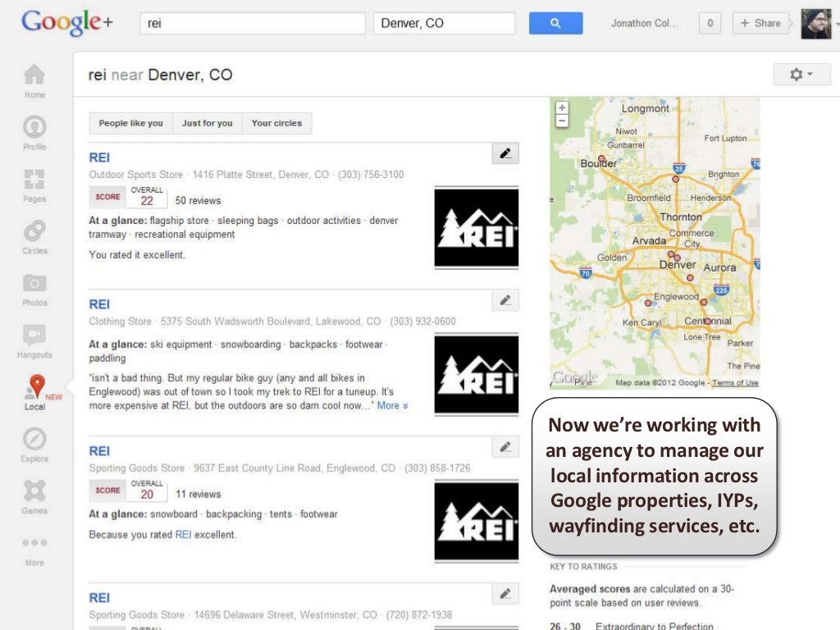Open the Photos sidebar icon
The image size is (840, 630).
tap(34, 283)
